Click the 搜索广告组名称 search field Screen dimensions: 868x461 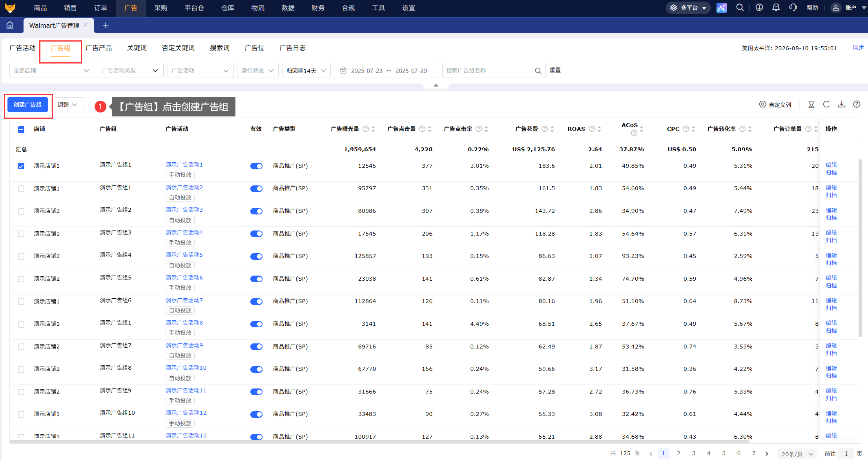click(494, 71)
